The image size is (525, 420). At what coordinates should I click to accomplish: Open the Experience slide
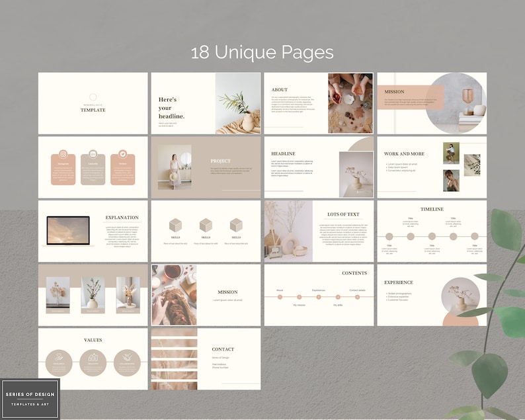coord(432,295)
